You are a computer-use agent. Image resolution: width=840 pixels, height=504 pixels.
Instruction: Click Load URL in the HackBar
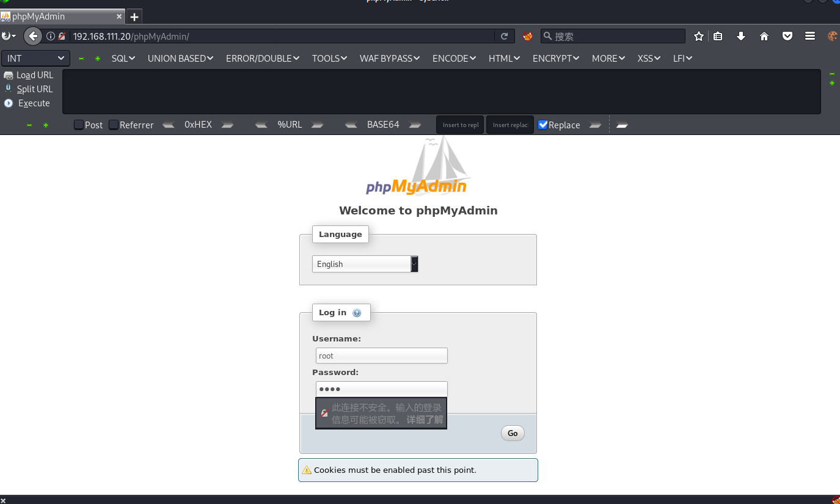click(29, 75)
